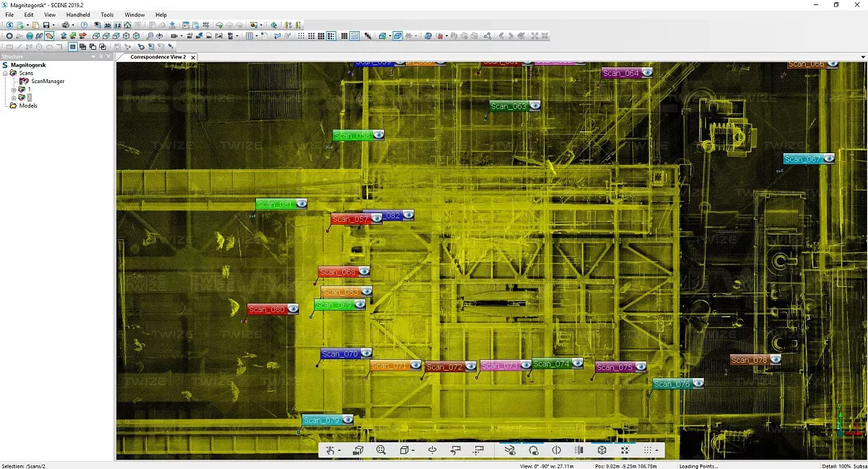Open the Handheld menu
The width and height of the screenshot is (868, 469).
(x=78, y=14)
